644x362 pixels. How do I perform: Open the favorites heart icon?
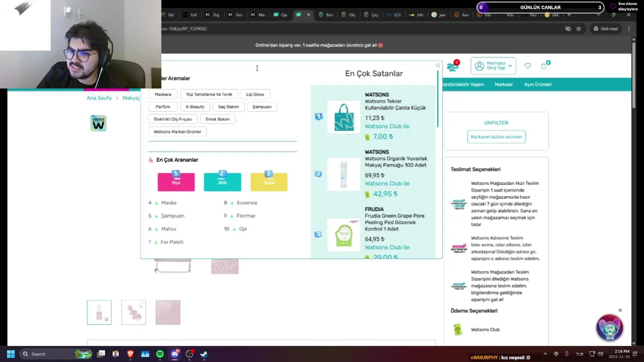[528, 66]
